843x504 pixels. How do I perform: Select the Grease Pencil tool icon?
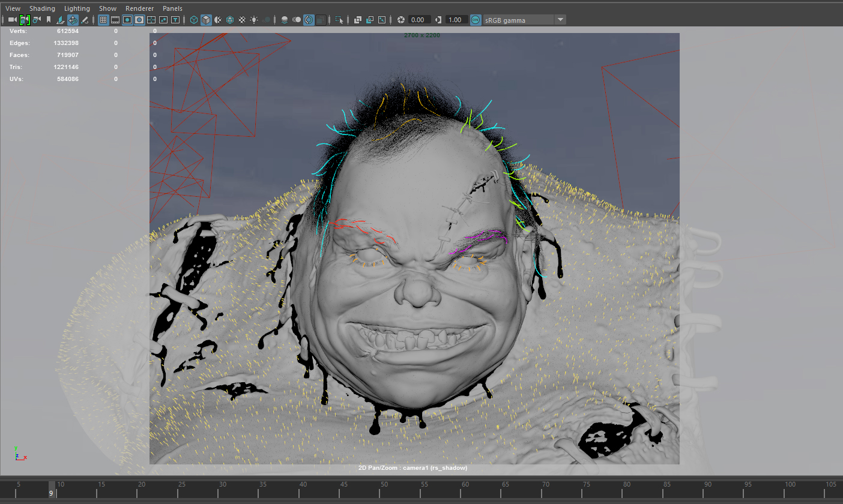[x=85, y=20]
